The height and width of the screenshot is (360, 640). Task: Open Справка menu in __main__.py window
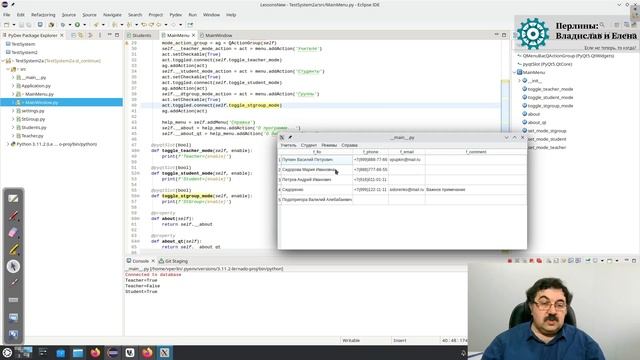pyautogui.click(x=349, y=145)
